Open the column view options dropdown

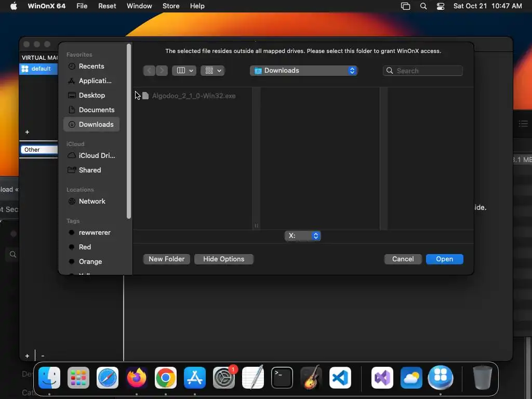[x=184, y=71]
